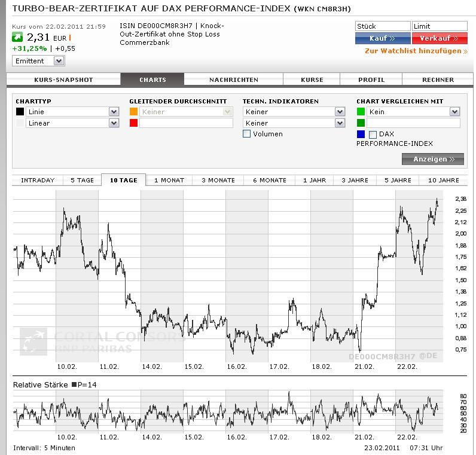Select the 1 Monat time range
Screen dimensions: 476x455
tap(169, 181)
